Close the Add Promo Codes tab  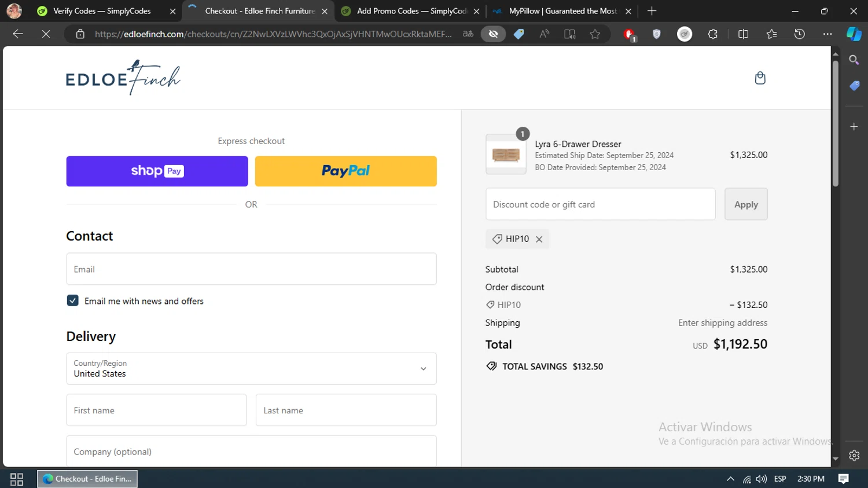[476, 11]
